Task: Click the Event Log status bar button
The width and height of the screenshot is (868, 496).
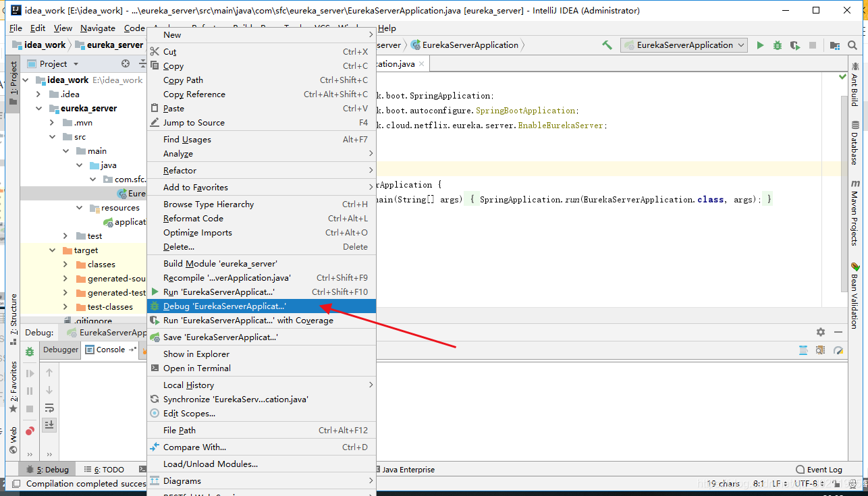Action: (x=819, y=469)
